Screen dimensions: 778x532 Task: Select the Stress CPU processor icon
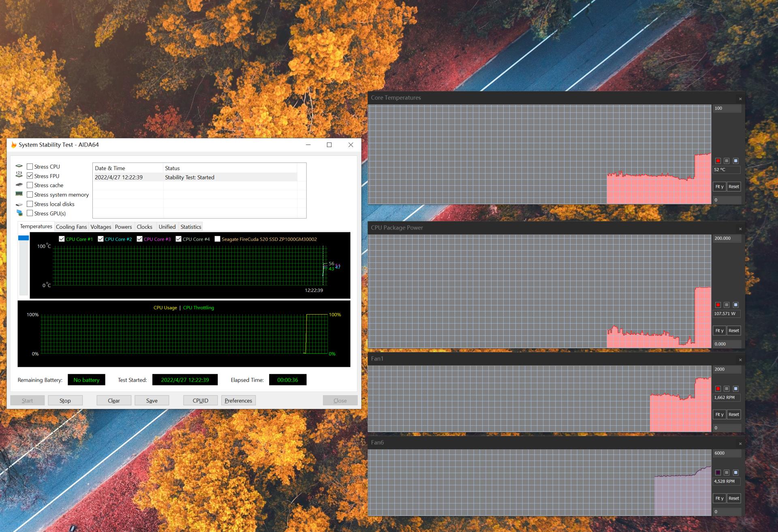pyautogui.click(x=19, y=166)
